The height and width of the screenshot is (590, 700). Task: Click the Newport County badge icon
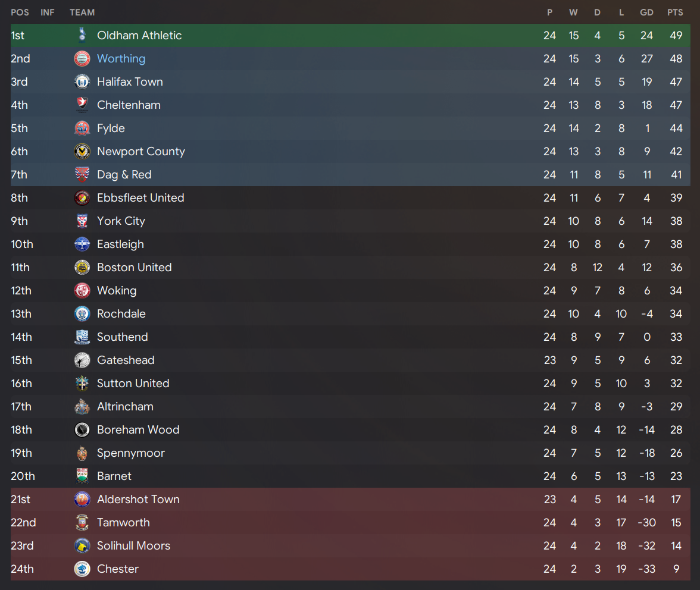pos(82,151)
